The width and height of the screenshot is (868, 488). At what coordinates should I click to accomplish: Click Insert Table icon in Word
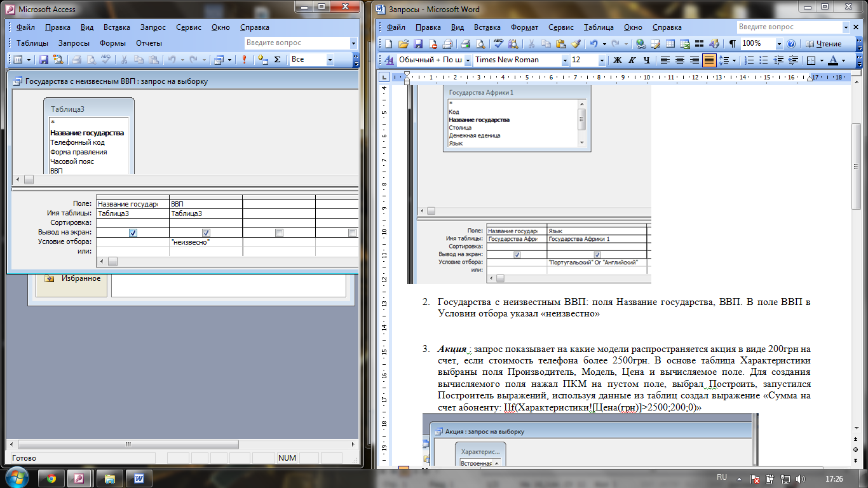tap(670, 44)
